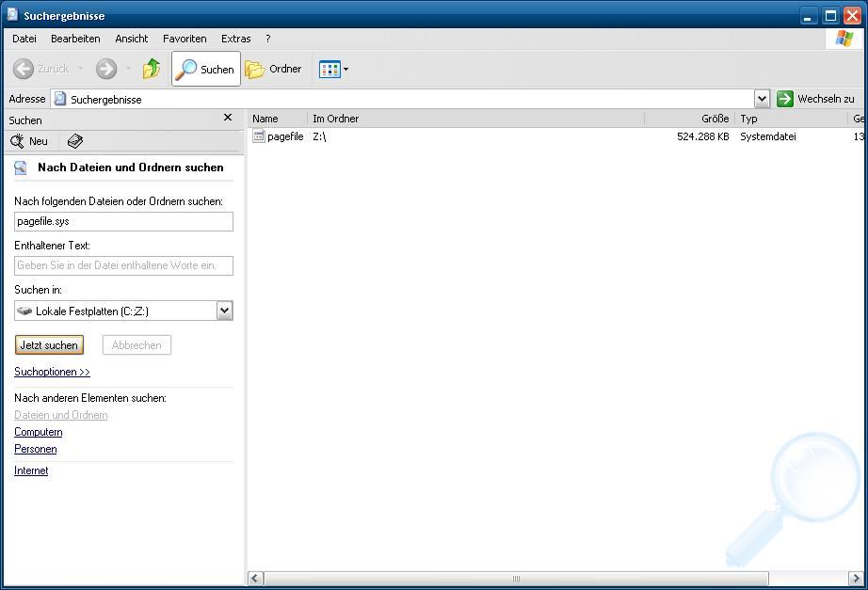
Task: Sort by the Name column header
Action: click(x=278, y=119)
